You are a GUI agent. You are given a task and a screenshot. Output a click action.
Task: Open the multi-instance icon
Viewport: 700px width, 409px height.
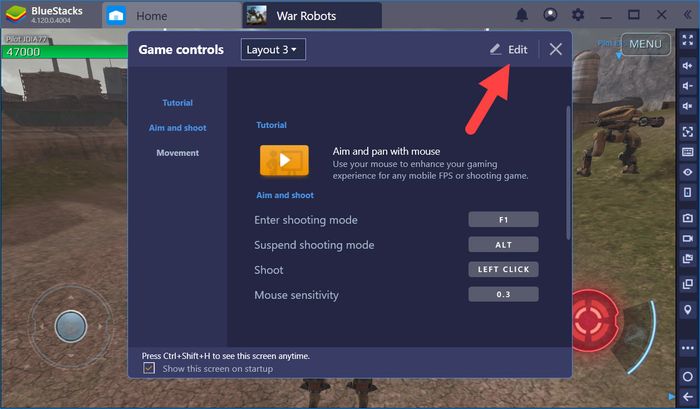point(688,284)
